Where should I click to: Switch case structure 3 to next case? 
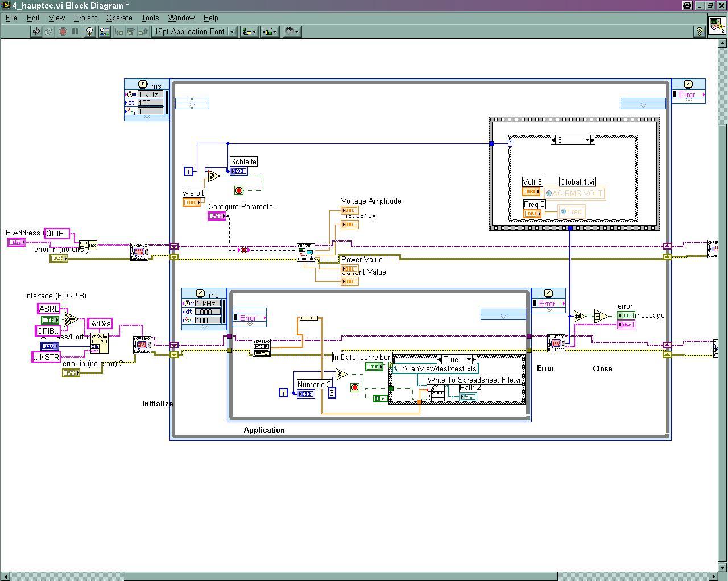(x=592, y=140)
